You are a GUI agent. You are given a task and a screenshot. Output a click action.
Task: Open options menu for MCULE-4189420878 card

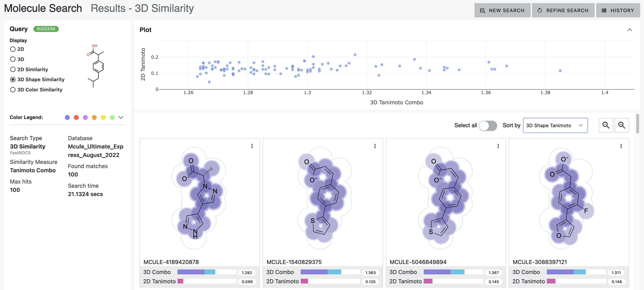(252, 146)
